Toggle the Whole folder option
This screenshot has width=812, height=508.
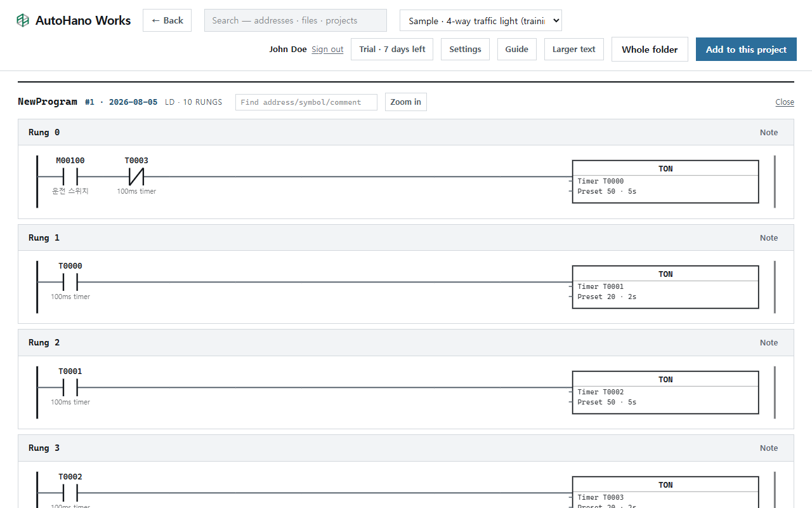tap(650, 50)
